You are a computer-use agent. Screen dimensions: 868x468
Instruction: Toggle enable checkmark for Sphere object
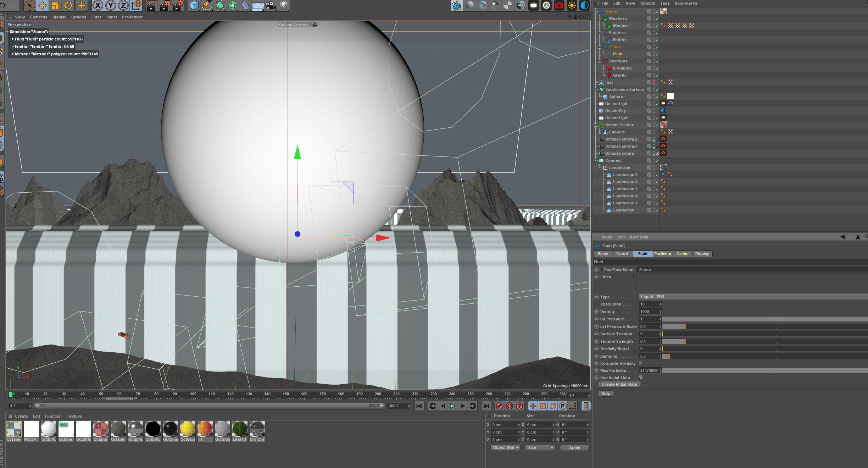pos(657,97)
